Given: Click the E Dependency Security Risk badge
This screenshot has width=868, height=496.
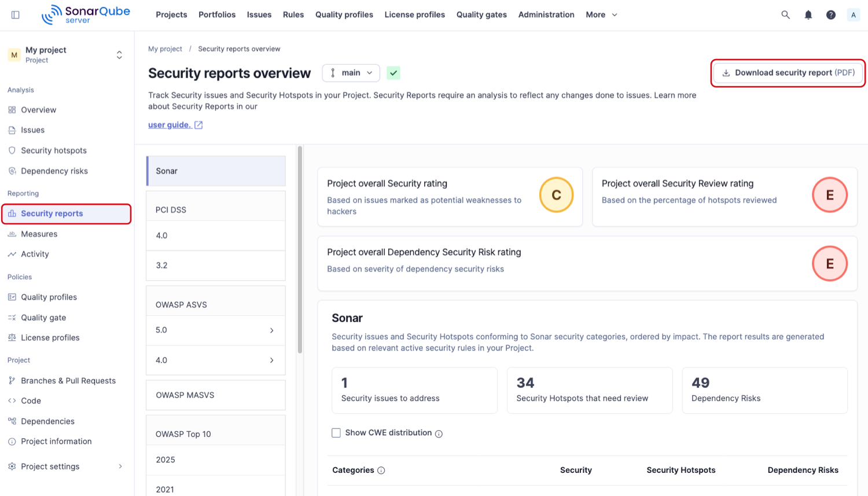Looking at the screenshot, I should click(x=830, y=264).
